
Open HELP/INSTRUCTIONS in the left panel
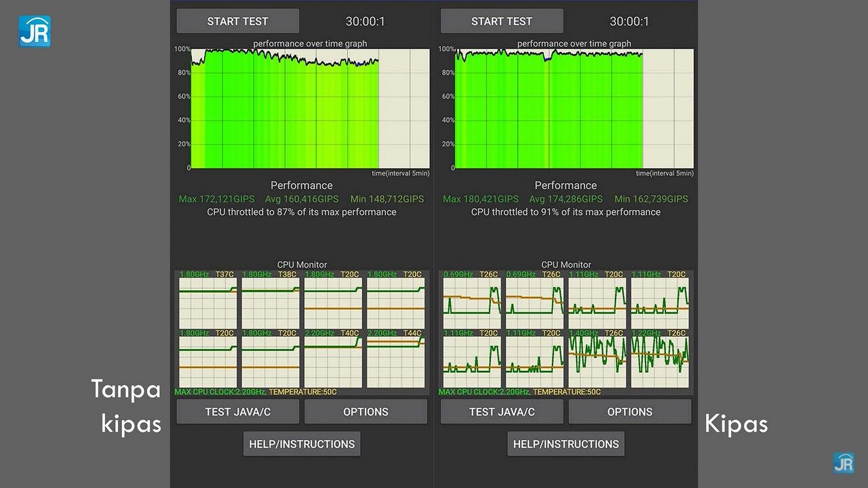click(x=302, y=444)
